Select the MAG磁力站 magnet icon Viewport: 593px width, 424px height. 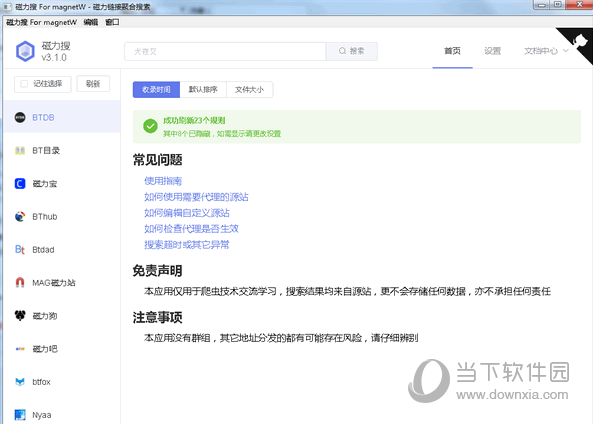(20, 283)
